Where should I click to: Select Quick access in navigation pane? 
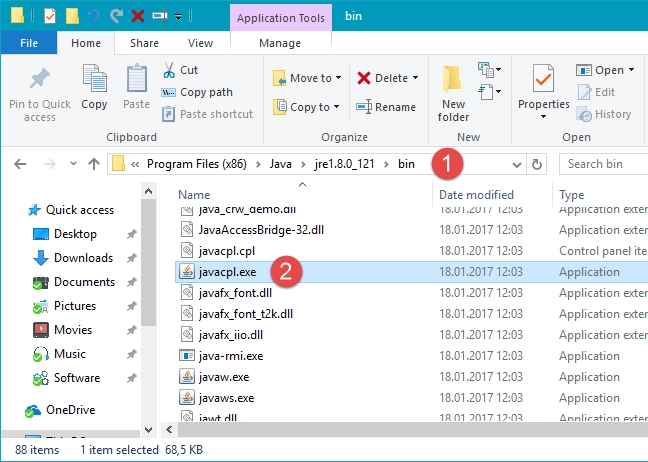(x=70, y=210)
